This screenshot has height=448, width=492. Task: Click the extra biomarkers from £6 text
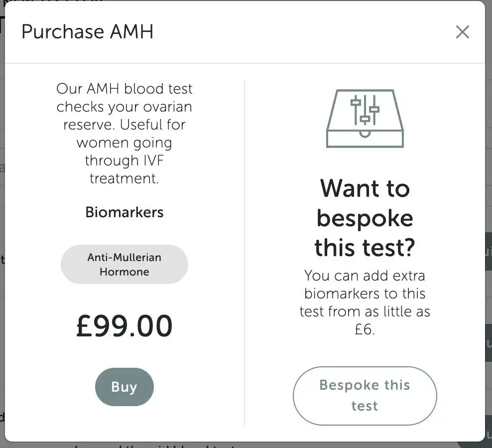click(x=365, y=302)
